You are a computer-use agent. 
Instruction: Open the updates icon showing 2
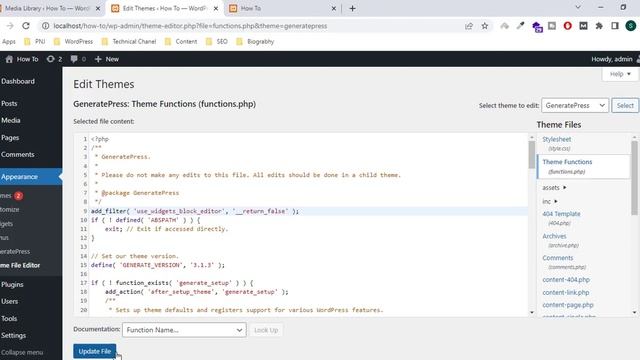tap(54, 59)
